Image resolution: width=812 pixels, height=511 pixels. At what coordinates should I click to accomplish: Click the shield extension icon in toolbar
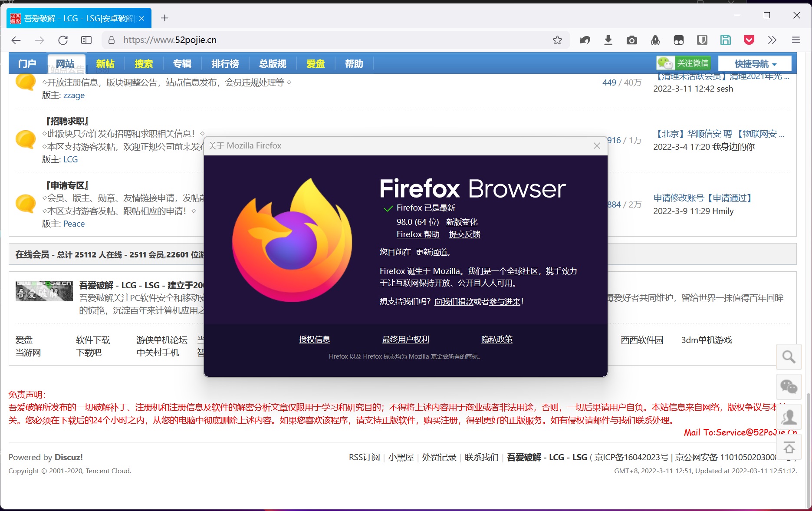pyautogui.click(x=702, y=40)
